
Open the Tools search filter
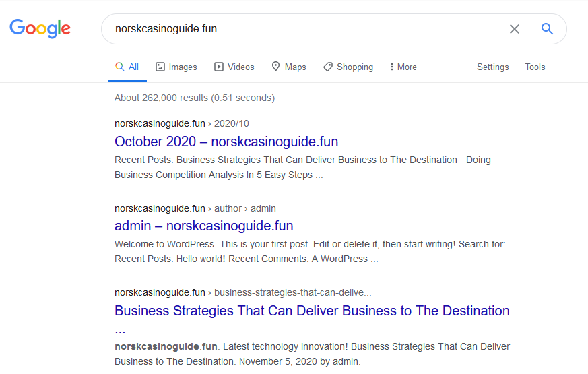pyautogui.click(x=535, y=67)
